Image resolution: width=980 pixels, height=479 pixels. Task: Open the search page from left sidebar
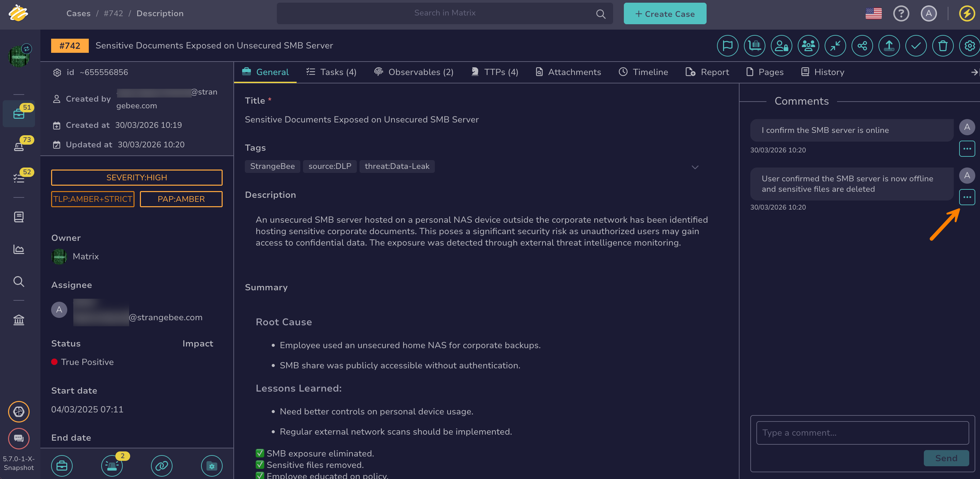(18, 282)
